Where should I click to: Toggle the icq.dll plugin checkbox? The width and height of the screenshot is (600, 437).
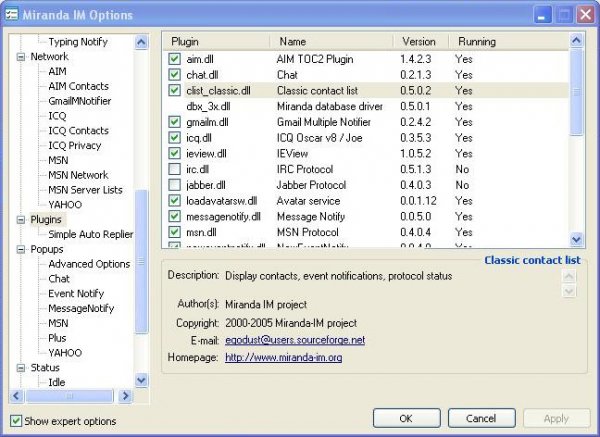coord(174,138)
